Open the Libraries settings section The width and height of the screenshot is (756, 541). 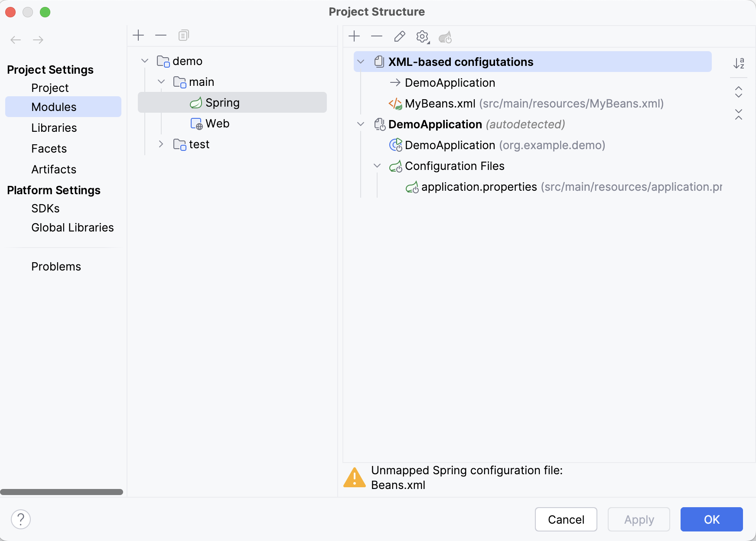click(54, 128)
